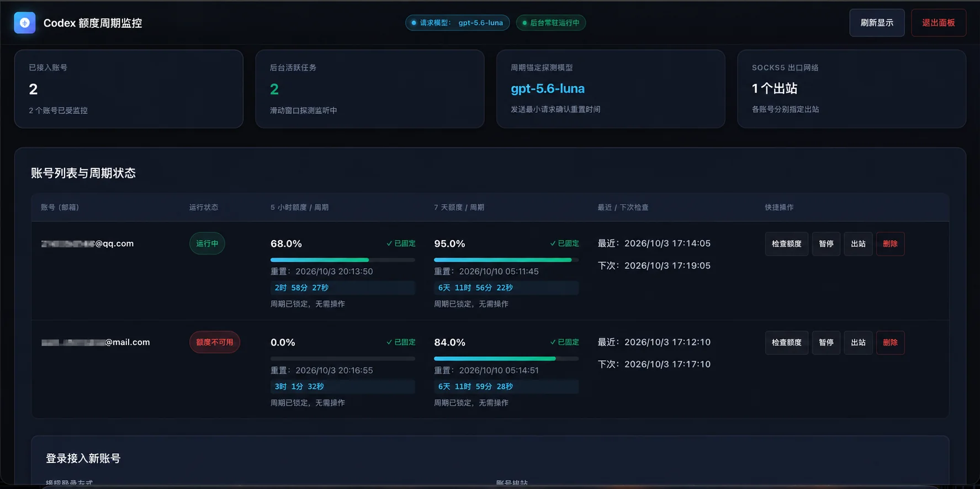The height and width of the screenshot is (489, 980).
Task: Click the @mail.com account email
Action: click(x=96, y=342)
